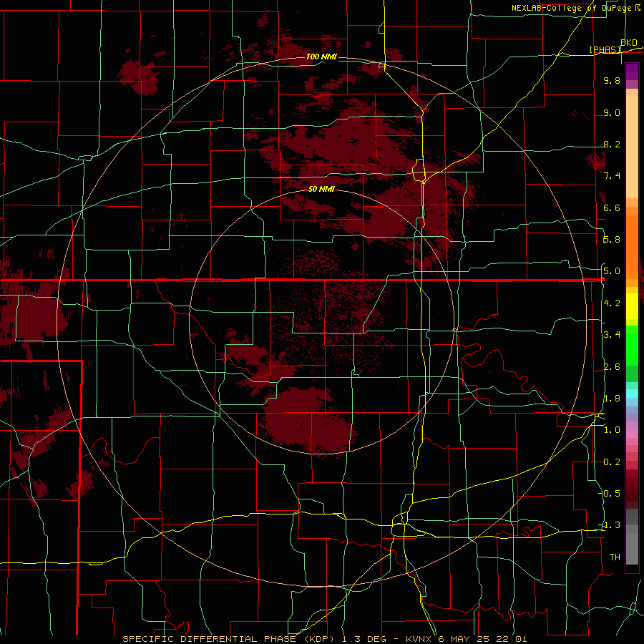644x644 pixels.
Task: Click the 1.8 color scale value
Action: tap(612, 399)
